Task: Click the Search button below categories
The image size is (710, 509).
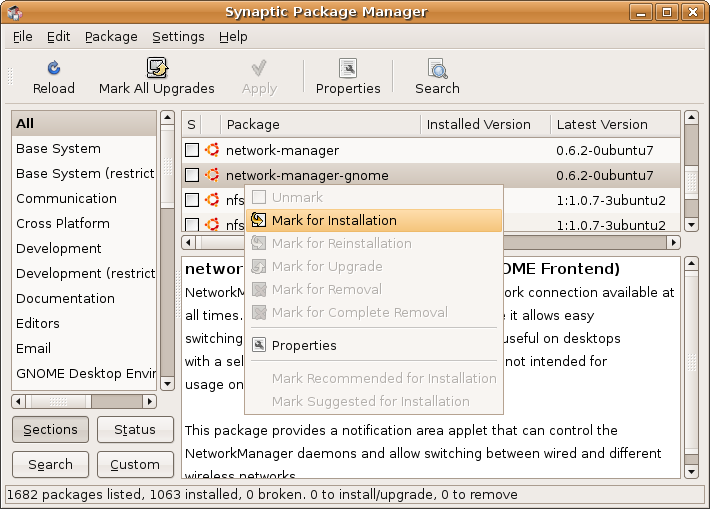Action: point(50,464)
